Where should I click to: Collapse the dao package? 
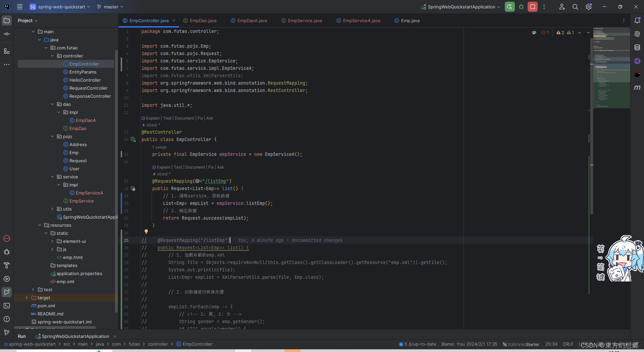[52, 104]
